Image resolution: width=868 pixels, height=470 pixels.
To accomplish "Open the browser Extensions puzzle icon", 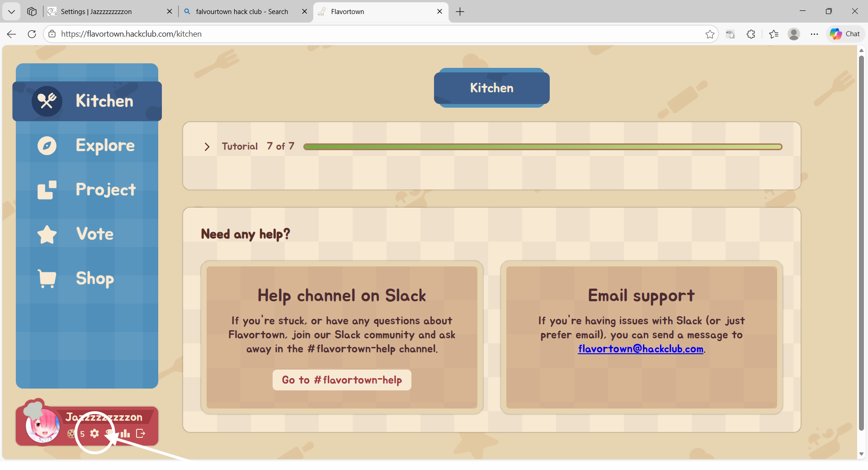I will (x=751, y=34).
